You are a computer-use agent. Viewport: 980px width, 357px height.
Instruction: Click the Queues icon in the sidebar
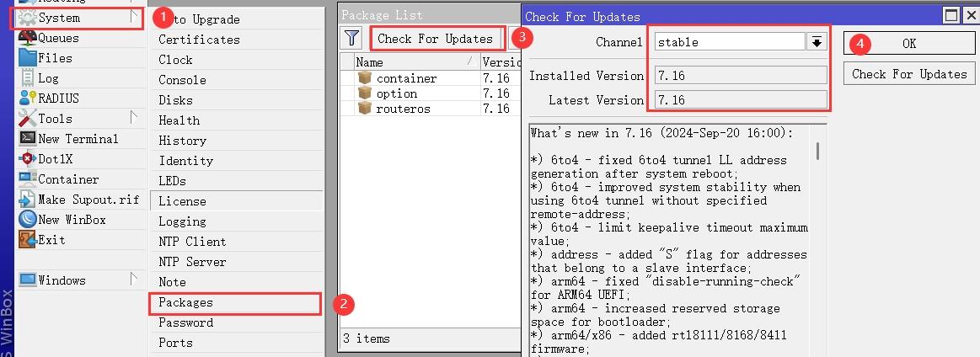(28, 38)
